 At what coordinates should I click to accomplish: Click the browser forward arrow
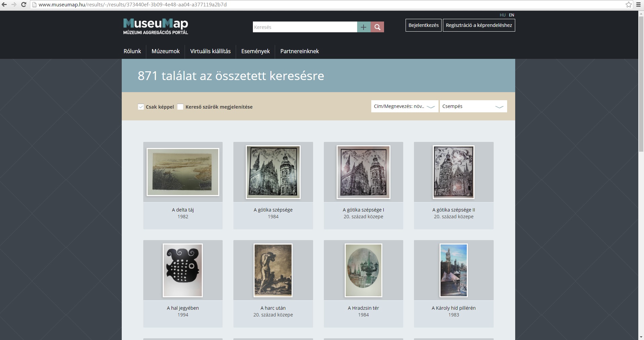point(14,5)
